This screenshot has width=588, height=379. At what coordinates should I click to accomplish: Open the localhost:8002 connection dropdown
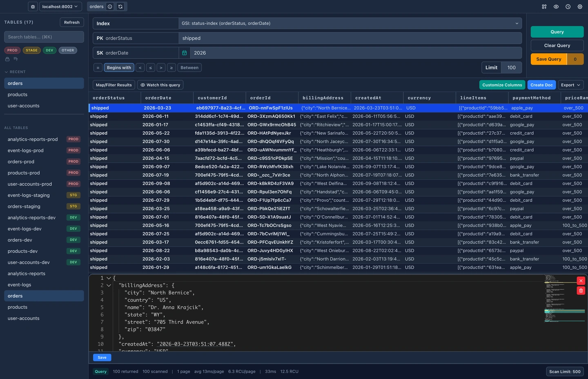click(60, 7)
